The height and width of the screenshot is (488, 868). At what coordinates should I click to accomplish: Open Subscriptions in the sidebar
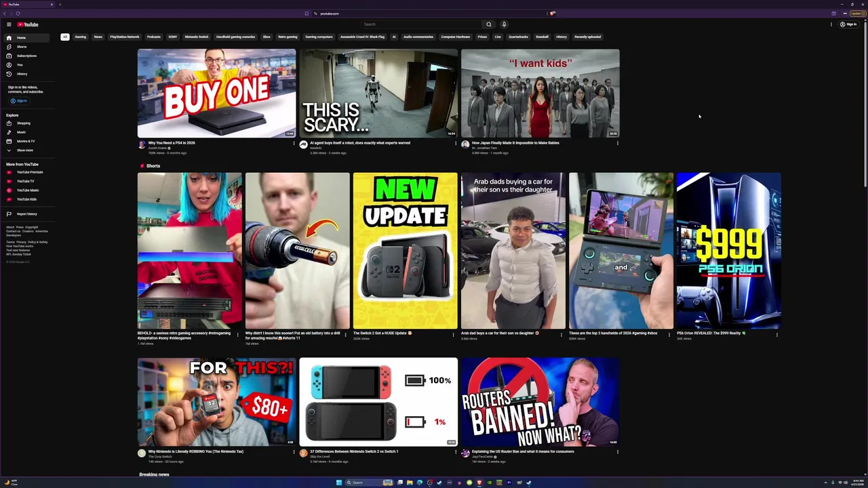(x=26, y=56)
